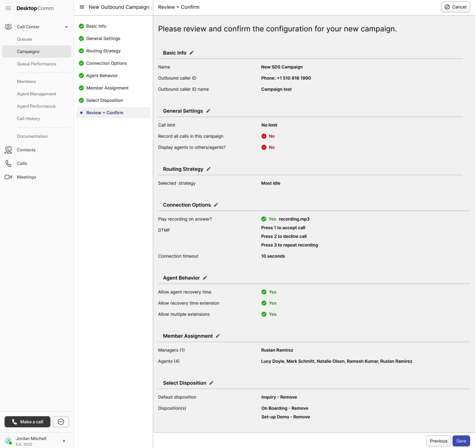Viewport: 476px width, 448px height.
Task: Go to Queue Performance page
Action: [37, 64]
